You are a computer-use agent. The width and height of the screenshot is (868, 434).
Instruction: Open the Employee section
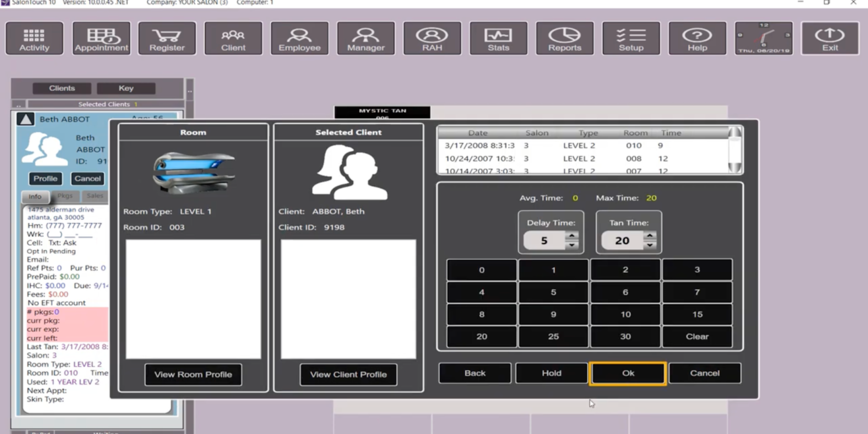pos(299,38)
